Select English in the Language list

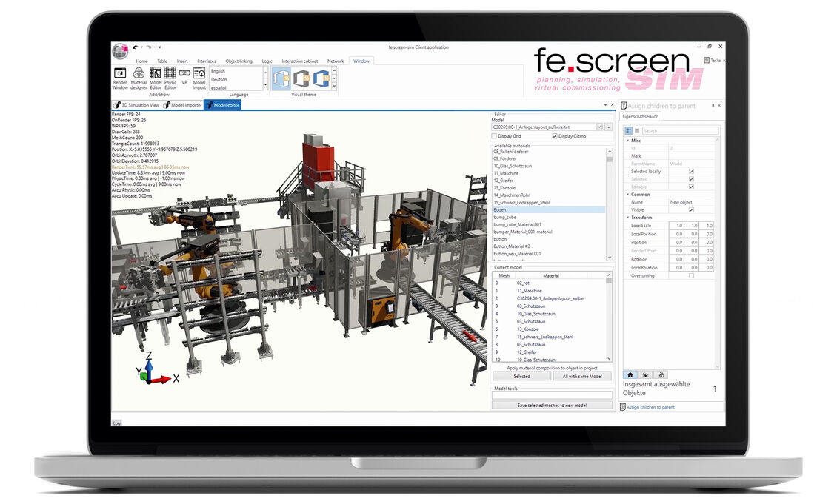point(218,71)
